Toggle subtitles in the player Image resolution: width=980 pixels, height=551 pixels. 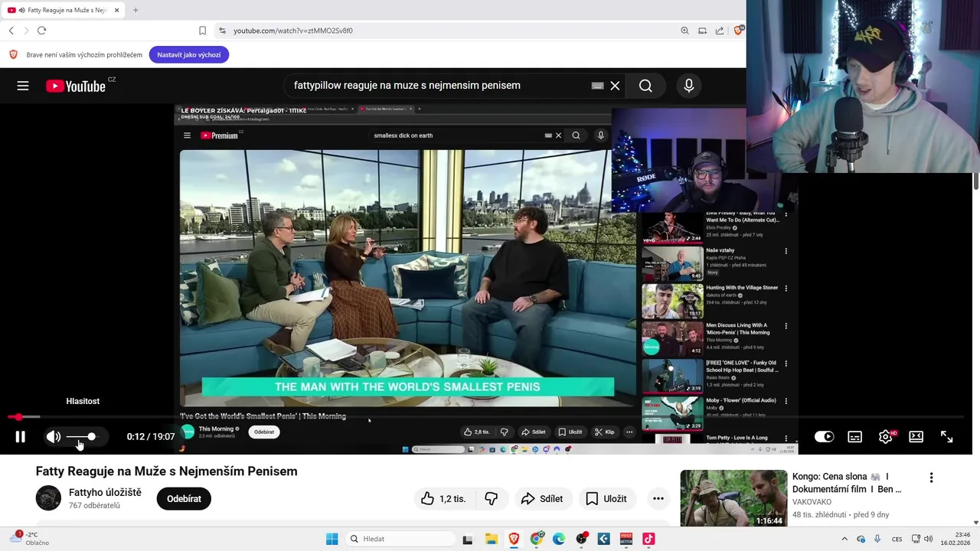point(855,436)
